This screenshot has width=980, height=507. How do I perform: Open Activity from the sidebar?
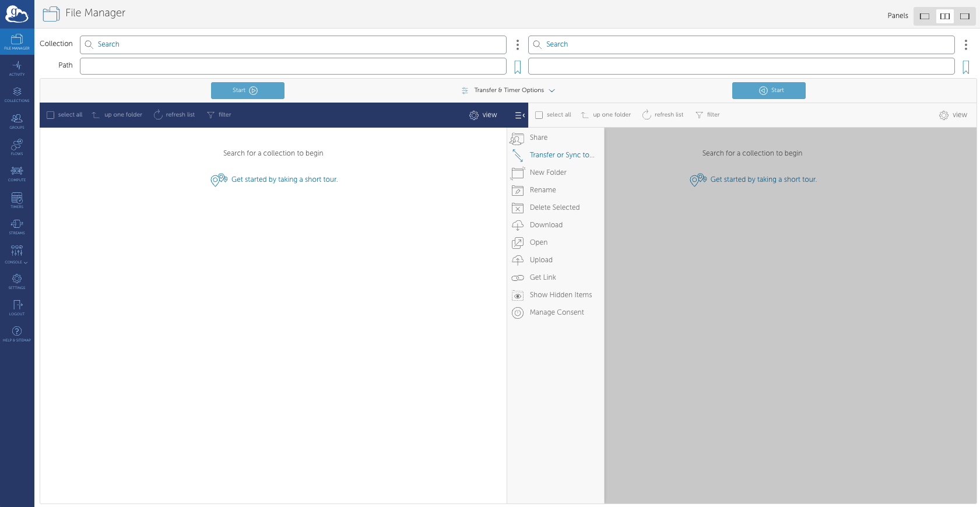pos(17,68)
